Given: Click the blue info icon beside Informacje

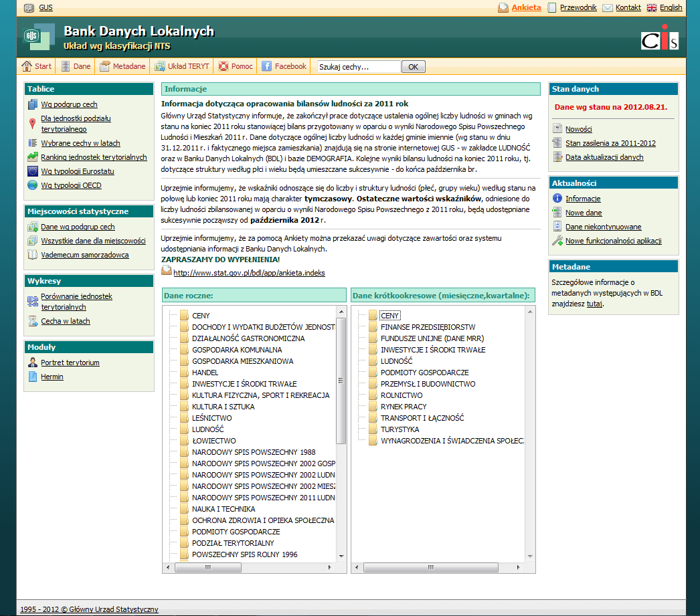Looking at the screenshot, I should (x=557, y=198).
